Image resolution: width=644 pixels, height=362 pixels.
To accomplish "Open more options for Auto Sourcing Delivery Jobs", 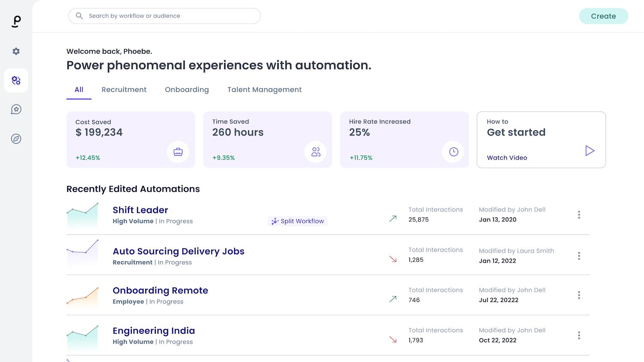I will click(579, 256).
